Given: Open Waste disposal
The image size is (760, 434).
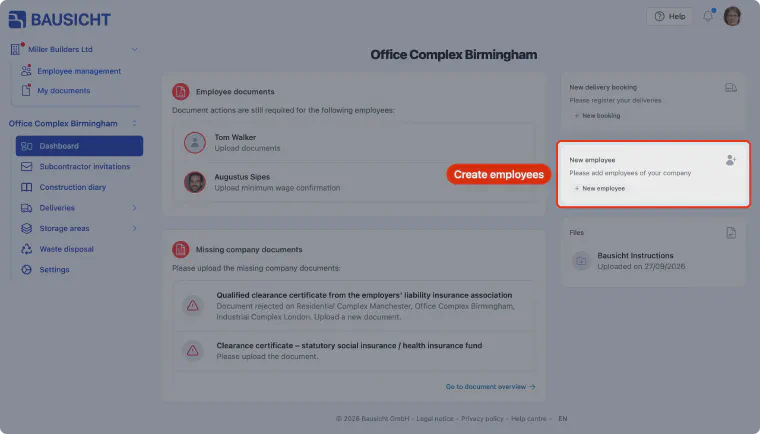Looking at the screenshot, I should [66, 249].
